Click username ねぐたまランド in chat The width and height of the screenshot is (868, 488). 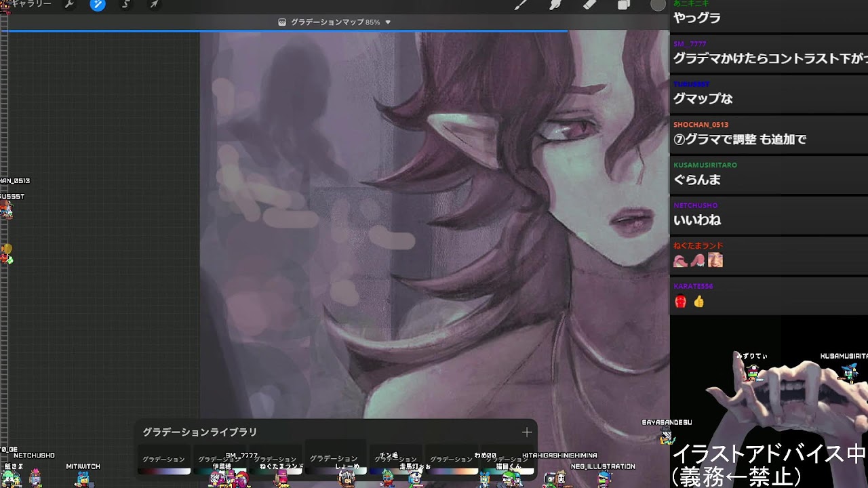698,245
